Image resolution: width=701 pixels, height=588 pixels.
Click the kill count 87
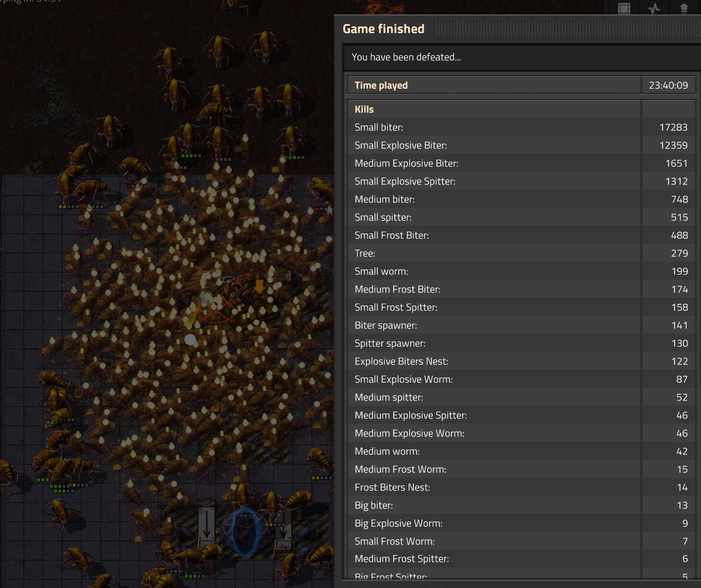(x=682, y=379)
